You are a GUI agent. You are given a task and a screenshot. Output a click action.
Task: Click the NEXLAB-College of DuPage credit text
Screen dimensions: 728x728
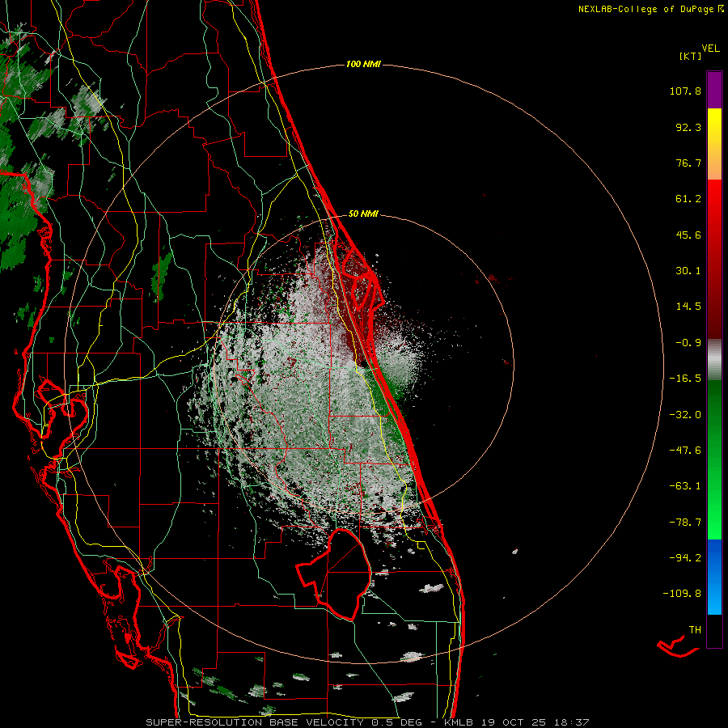coord(645,9)
